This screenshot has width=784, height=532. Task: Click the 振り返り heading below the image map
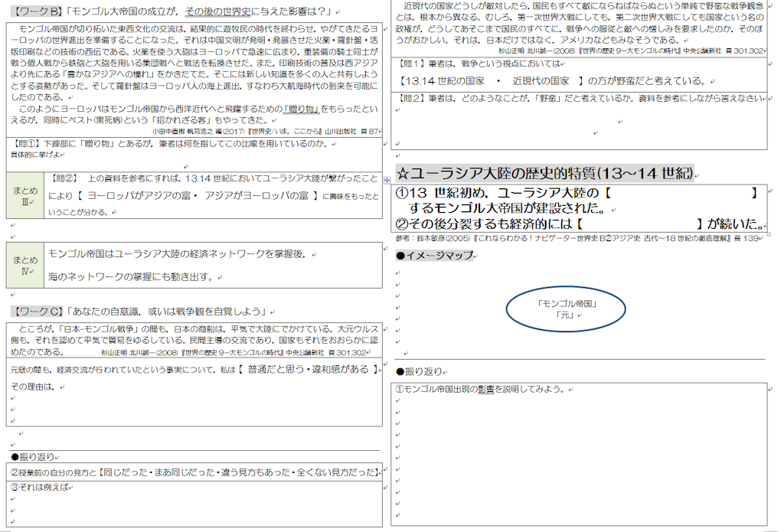pyautogui.click(x=419, y=371)
